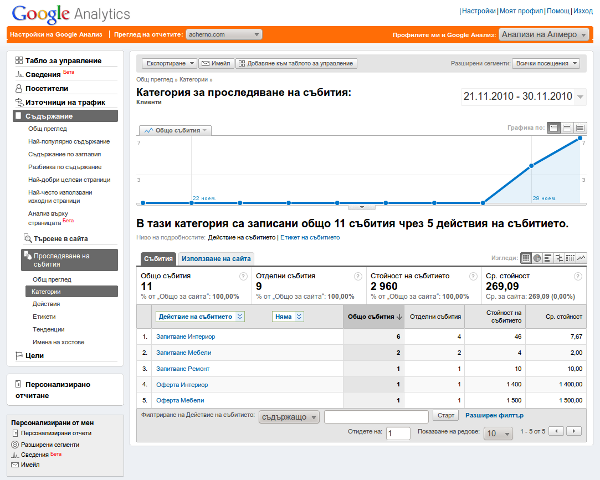Viewport: 600px width, 480px height.
Task: Click the Персонализирано отчитане document icon
Action: click(18, 384)
